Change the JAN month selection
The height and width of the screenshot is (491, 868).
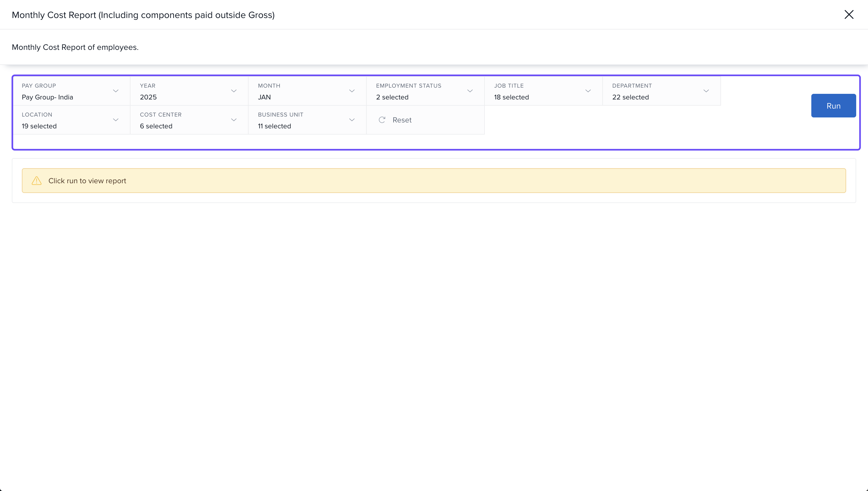(265, 97)
